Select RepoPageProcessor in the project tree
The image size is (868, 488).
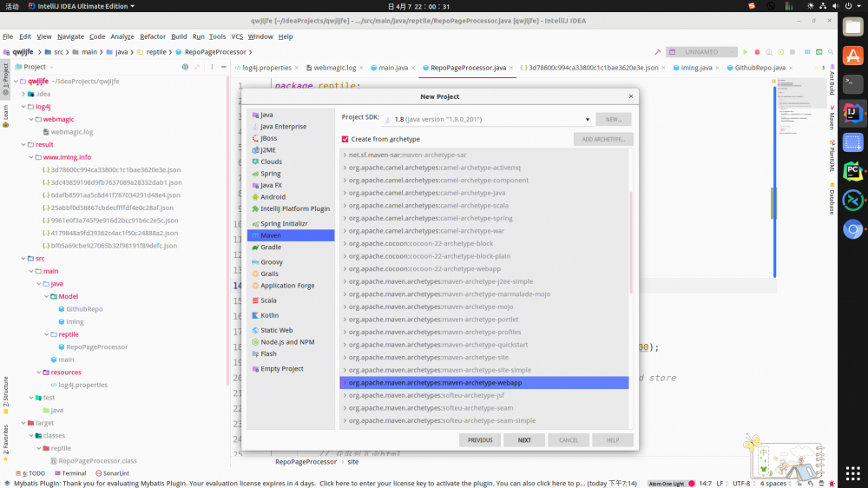97,347
